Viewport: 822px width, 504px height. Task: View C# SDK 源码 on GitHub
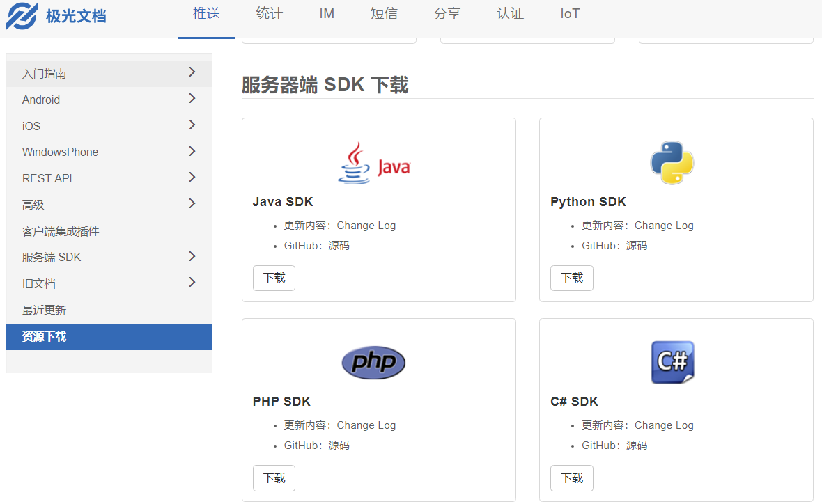point(637,446)
